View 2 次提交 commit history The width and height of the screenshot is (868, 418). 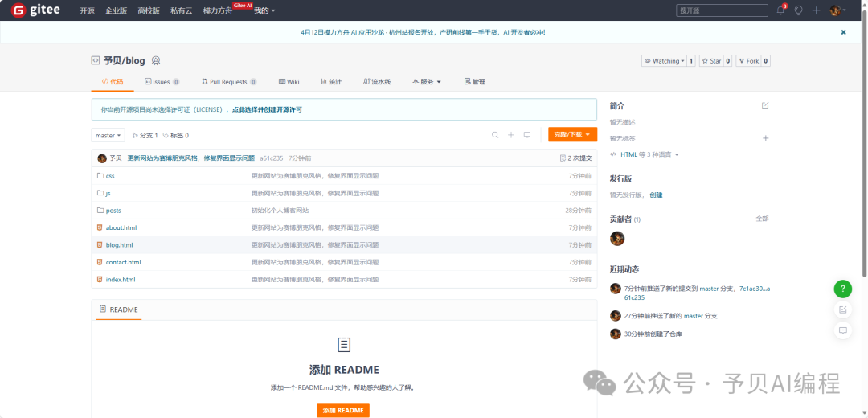point(575,158)
